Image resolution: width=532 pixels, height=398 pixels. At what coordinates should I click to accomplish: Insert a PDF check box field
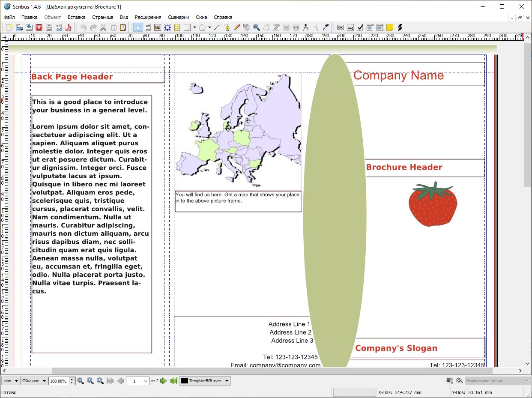[360, 27]
